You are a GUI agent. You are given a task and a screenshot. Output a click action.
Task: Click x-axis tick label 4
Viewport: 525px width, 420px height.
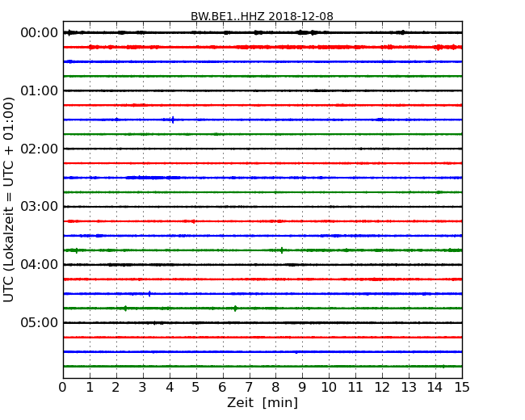(170, 388)
